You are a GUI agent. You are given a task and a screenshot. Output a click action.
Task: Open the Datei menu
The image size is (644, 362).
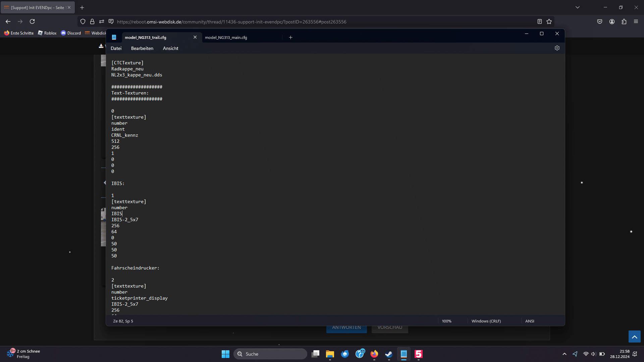[116, 48]
